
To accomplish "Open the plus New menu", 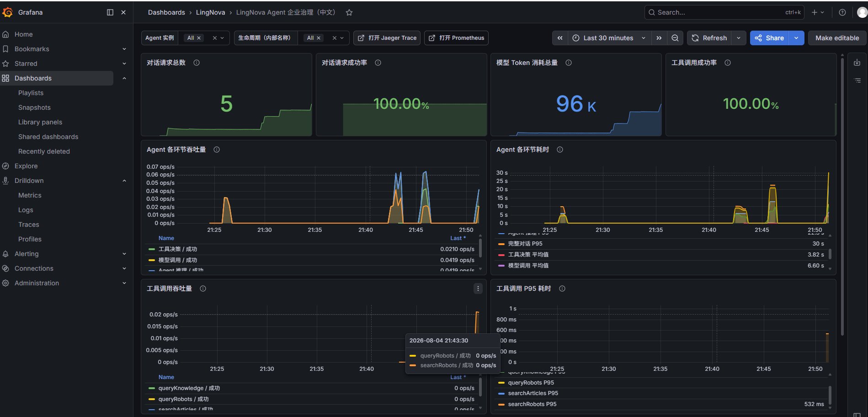I will tap(818, 12).
